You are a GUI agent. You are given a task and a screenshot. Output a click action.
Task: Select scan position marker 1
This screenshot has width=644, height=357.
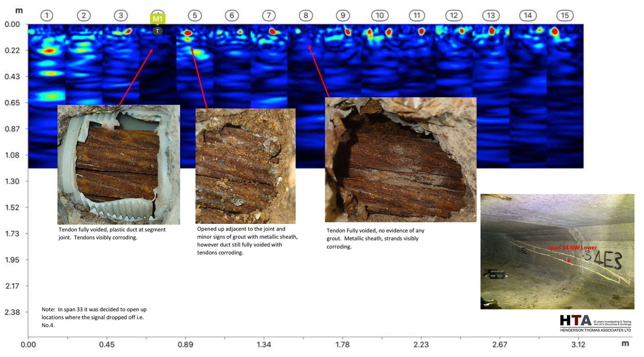pos(47,16)
